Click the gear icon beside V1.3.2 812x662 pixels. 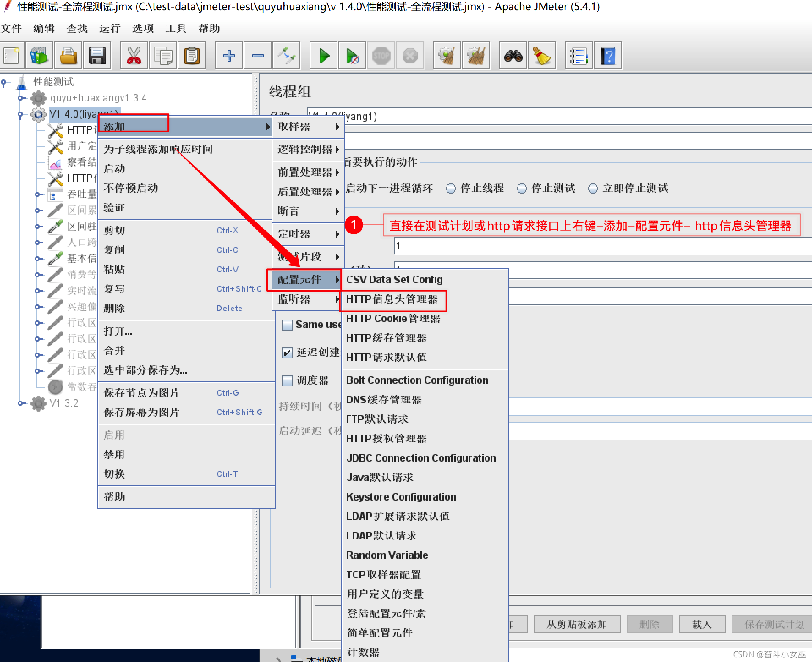(38, 403)
